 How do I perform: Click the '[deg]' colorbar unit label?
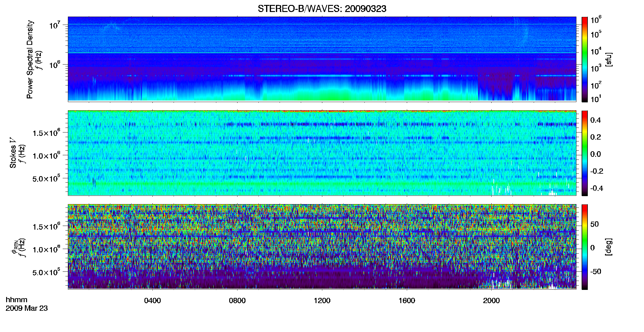coord(609,247)
